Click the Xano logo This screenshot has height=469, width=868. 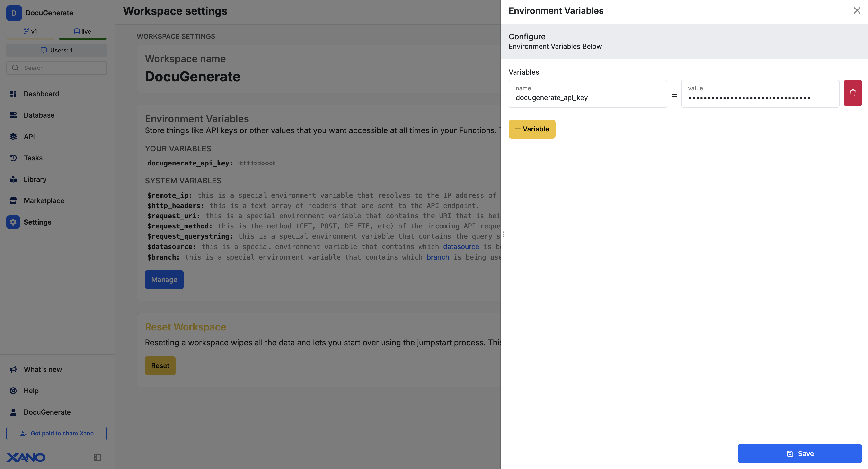pyautogui.click(x=26, y=457)
